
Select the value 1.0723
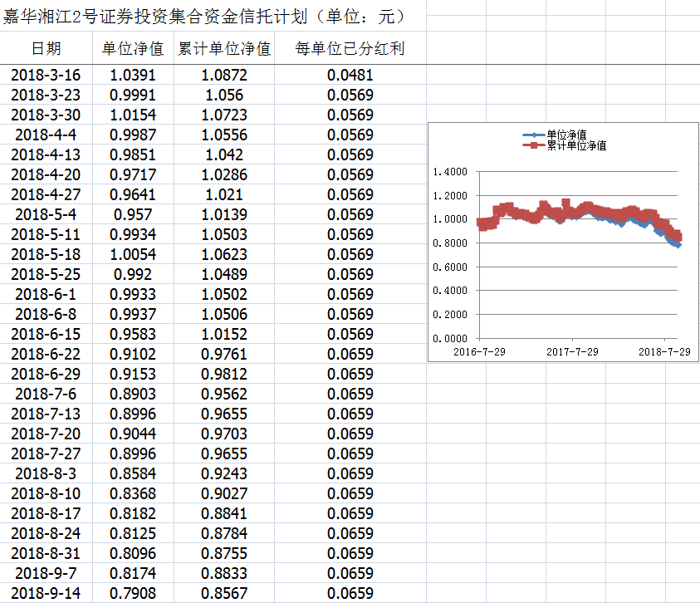(224, 115)
